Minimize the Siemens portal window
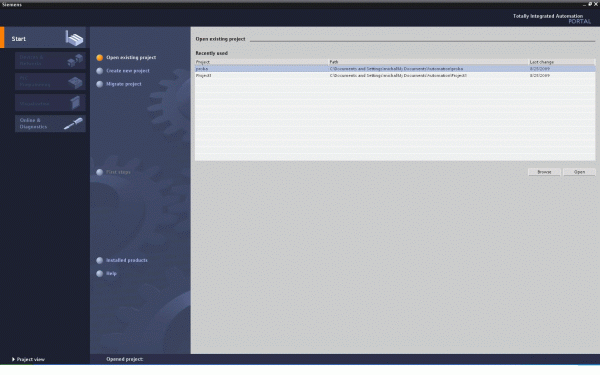The width and height of the screenshot is (600, 375). coord(584,4)
